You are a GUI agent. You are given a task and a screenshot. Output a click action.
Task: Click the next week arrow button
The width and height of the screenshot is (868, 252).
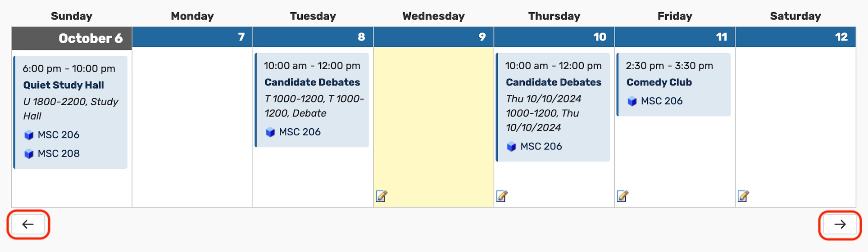[840, 225]
